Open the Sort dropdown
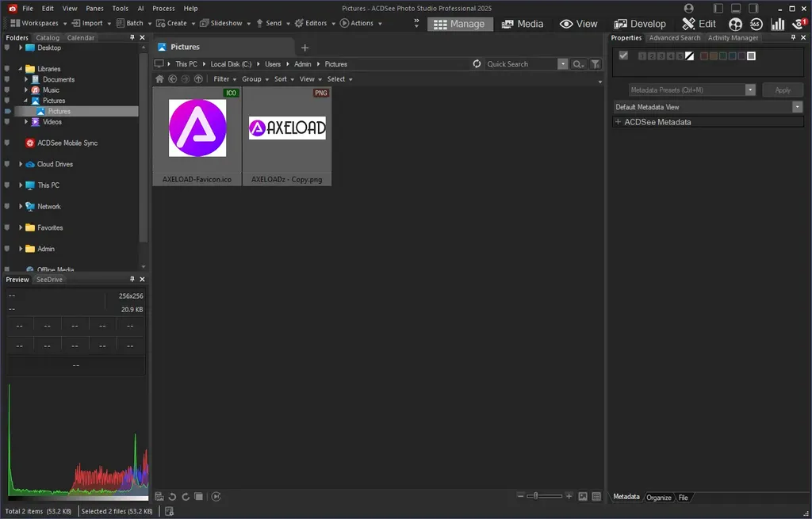This screenshot has width=812, height=519. coord(285,79)
